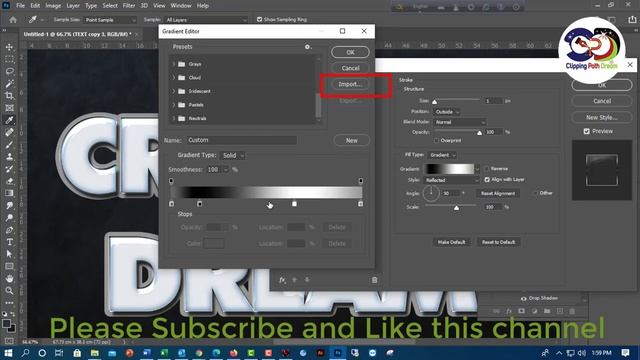Open the Window menu
This screenshot has height=360, width=640.
point(181,6)
